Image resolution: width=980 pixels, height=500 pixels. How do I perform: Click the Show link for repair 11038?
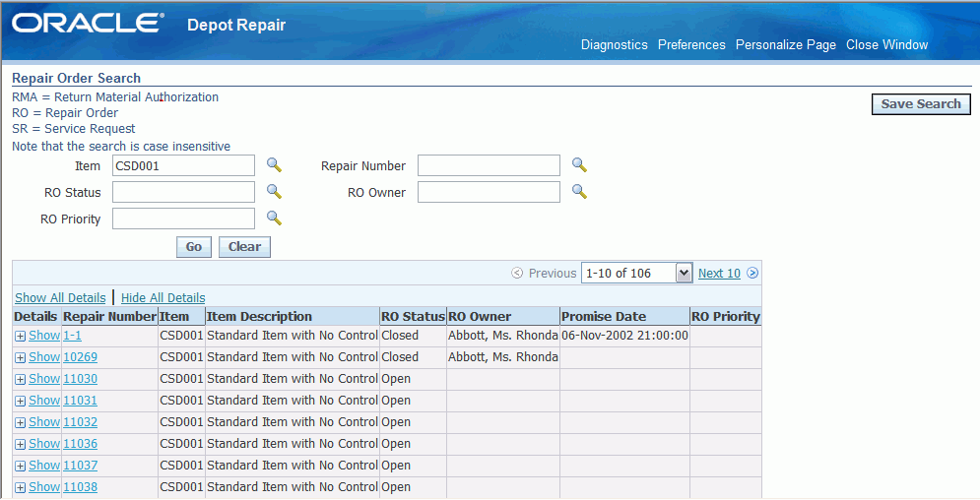[44, 487]
